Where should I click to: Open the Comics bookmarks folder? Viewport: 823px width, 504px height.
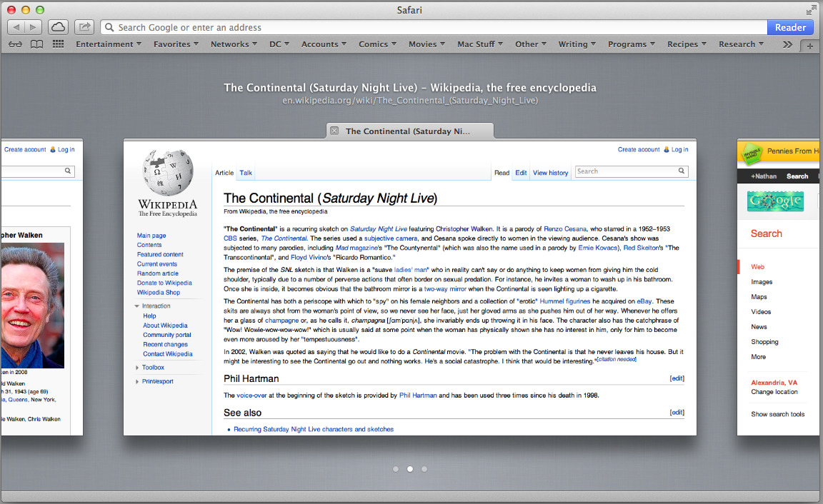tap(377, 44)
